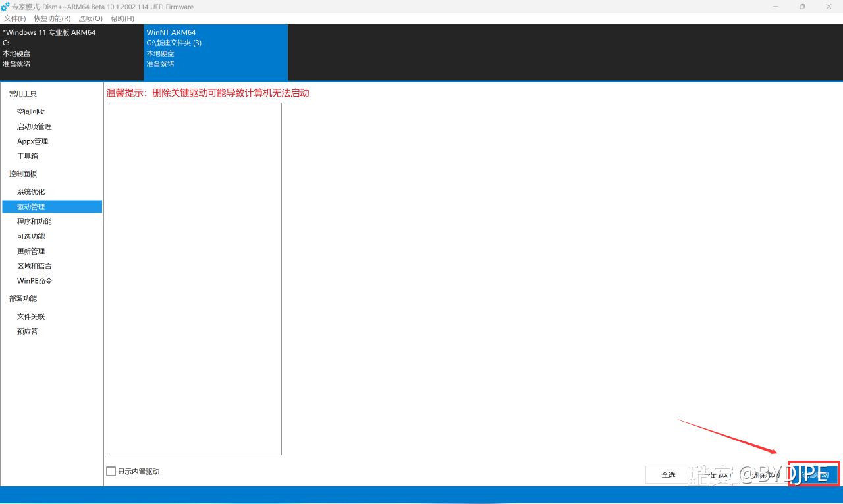843x504 pixels.
Task: Toggle the 显示内置驱动 checkbox
Action: tap(111, 472)
